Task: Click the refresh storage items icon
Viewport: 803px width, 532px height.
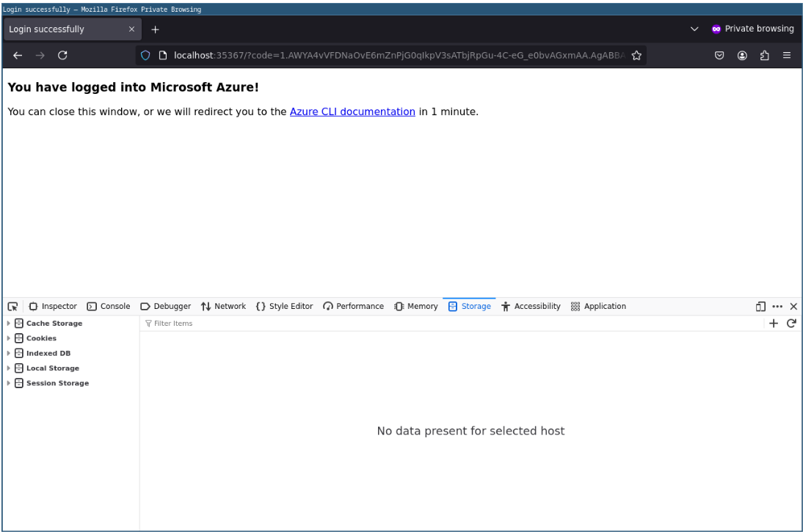Action: pyautogui.click(x=791, y=324)
